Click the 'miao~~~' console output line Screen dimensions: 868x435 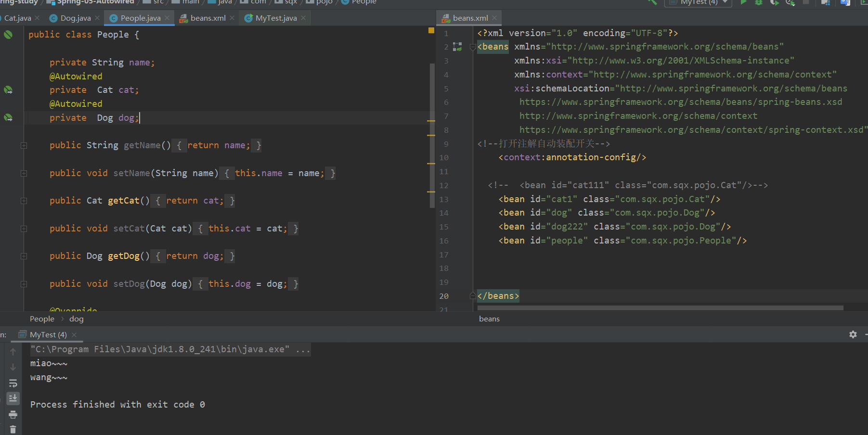pyautogui.click(x=49, y=363)
